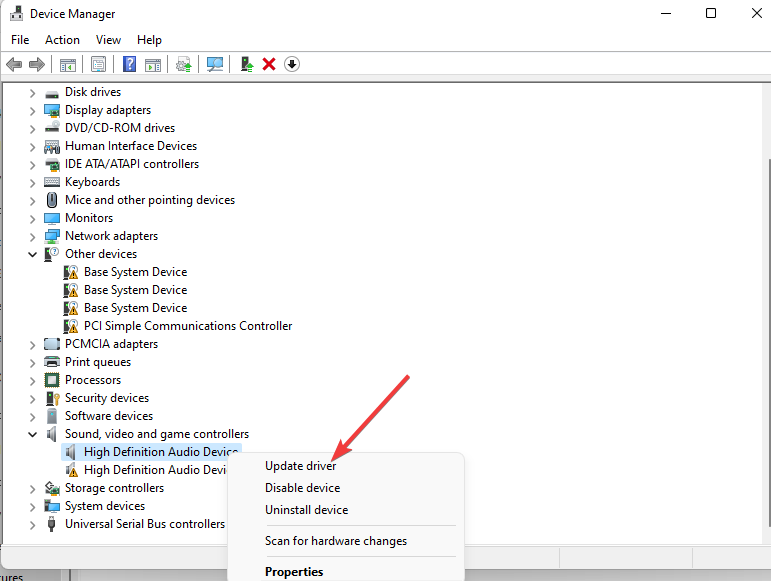The width and height of the screenshot is (771, 581).
Task: Click the Keyboards category icon
Action: click(x=52, y=182)
